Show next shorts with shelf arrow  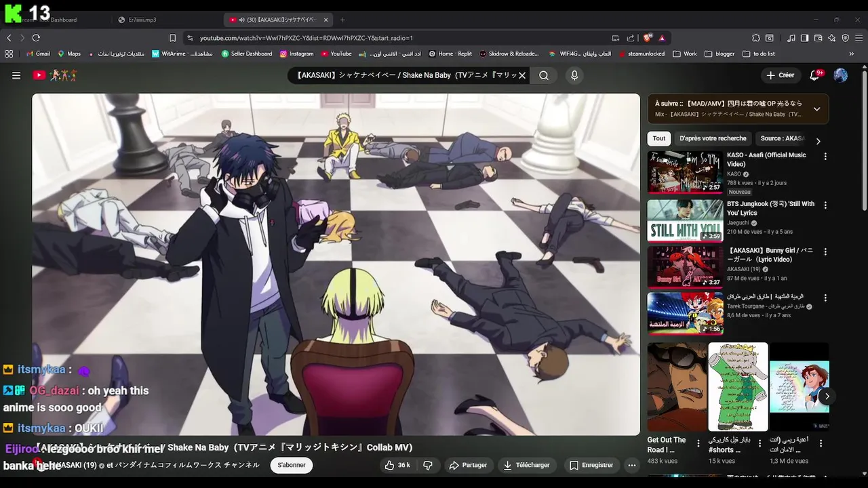click(x=827, y=396)
